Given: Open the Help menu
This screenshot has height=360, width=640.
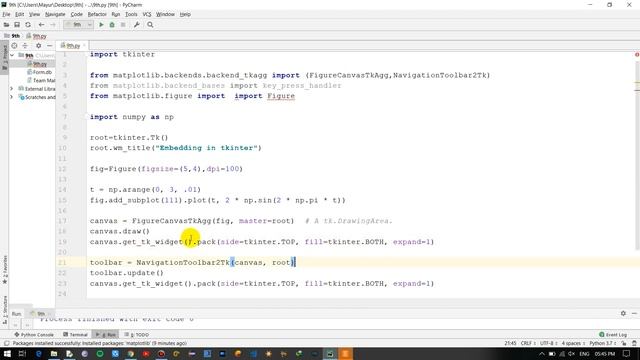Looking at the screenshot, I should 185,14.
